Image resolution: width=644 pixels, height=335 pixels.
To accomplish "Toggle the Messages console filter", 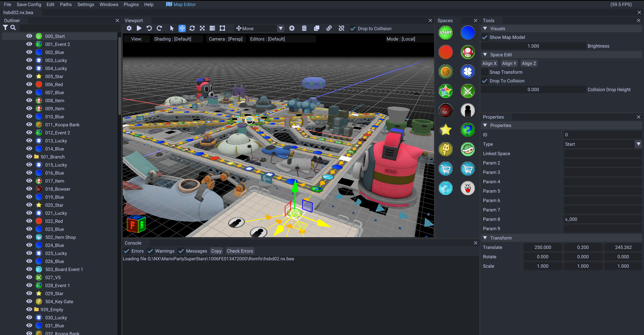I will pos(181,251).
